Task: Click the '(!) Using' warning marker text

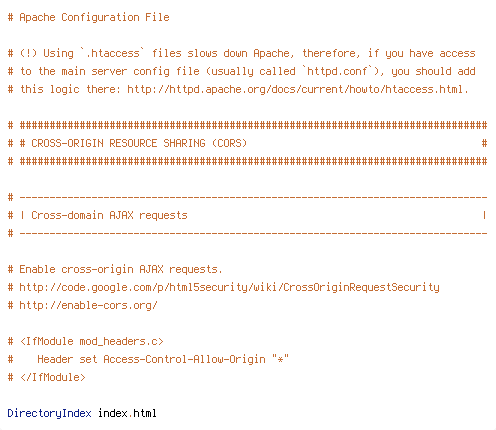Action: 47,53
